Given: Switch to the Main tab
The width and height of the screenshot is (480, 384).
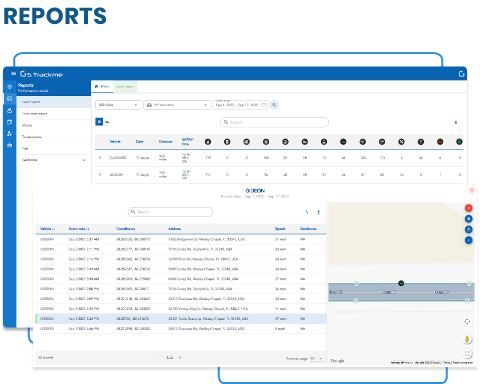Looking at the screenshot, I should click(102, 86).
